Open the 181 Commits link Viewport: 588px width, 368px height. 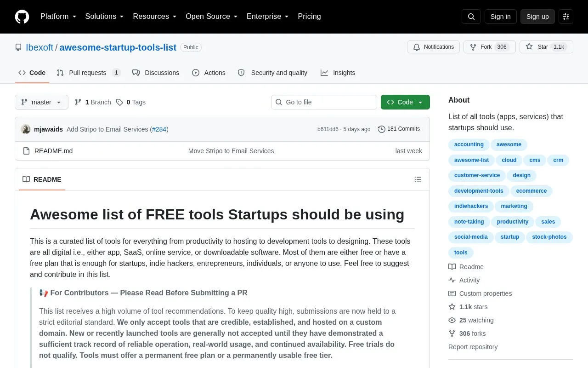click(x=399, y=129)
